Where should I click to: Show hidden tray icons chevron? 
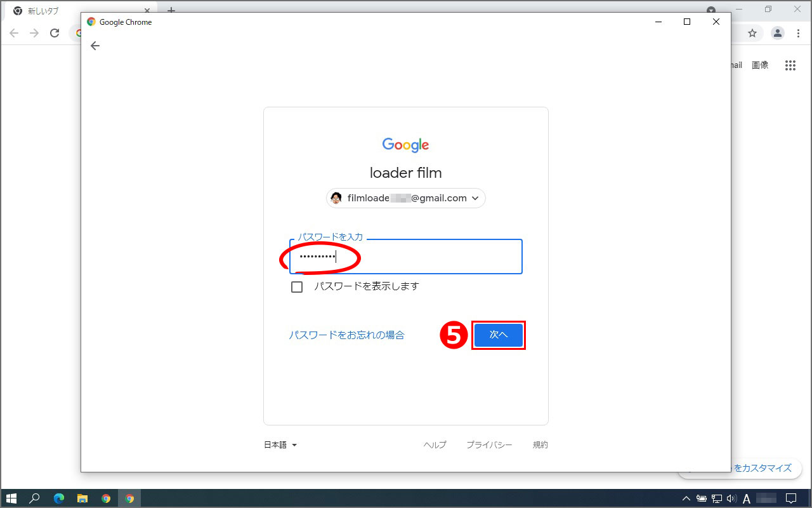point(686,498)
